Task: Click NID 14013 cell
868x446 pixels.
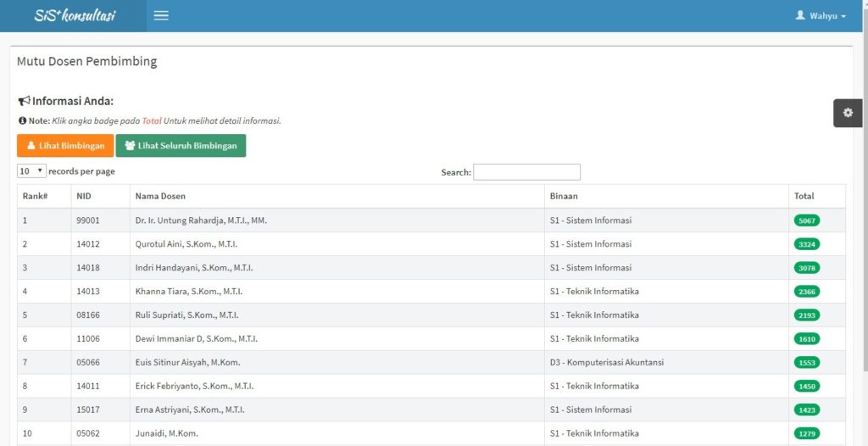Action: click(100, 292)
